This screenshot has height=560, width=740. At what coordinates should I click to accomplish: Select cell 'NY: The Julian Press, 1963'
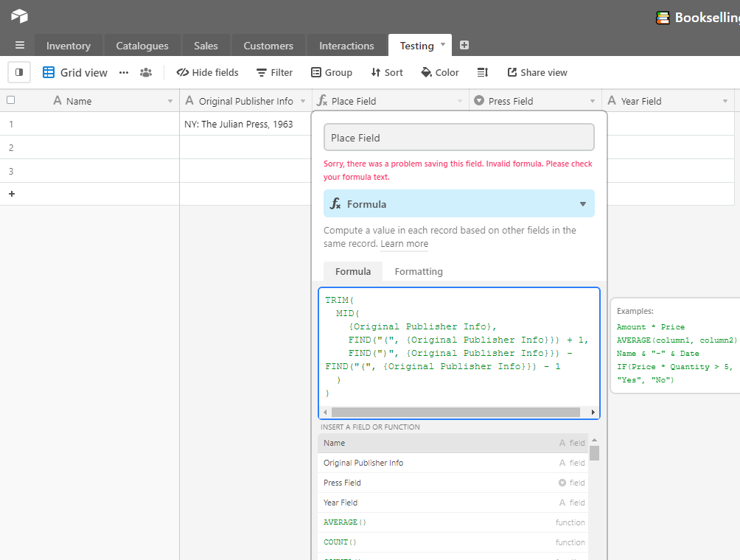(x=245, y=124)
